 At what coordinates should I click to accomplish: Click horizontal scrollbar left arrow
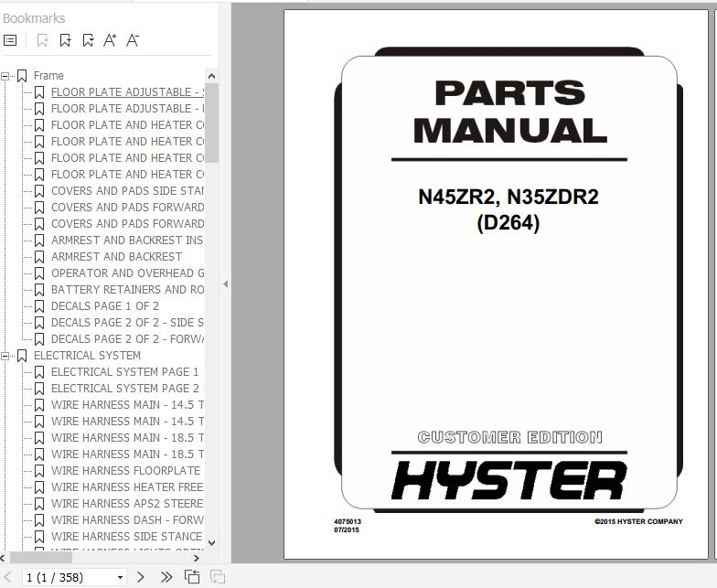[4, 558]
